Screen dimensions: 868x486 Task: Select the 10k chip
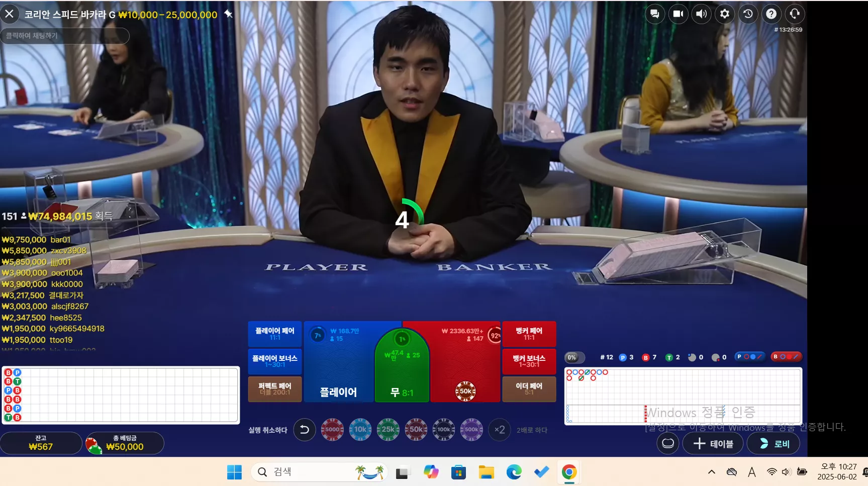point(360,430)
